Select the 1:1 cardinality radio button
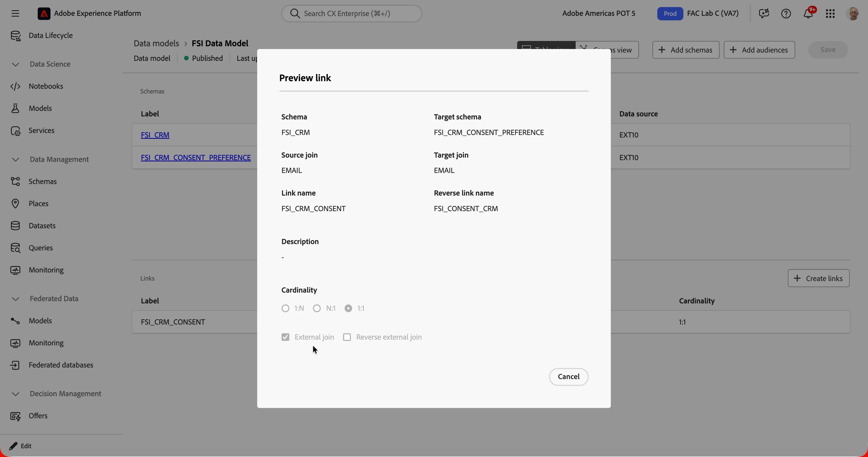This screenshot has width=868, height=457. (x=348, y=308)
